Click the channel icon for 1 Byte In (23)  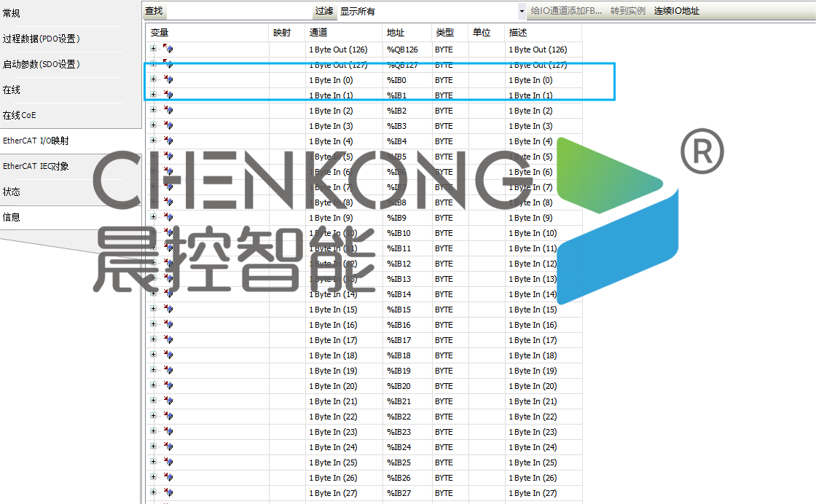(x=168, y=432)
